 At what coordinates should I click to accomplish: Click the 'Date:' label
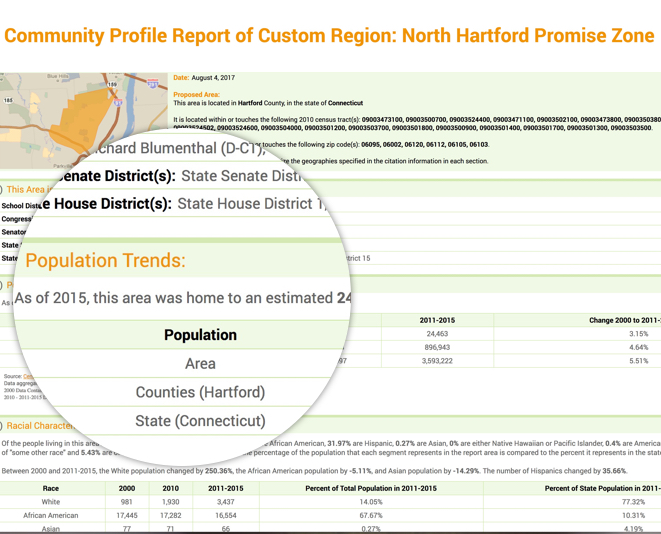coord(181,78)
